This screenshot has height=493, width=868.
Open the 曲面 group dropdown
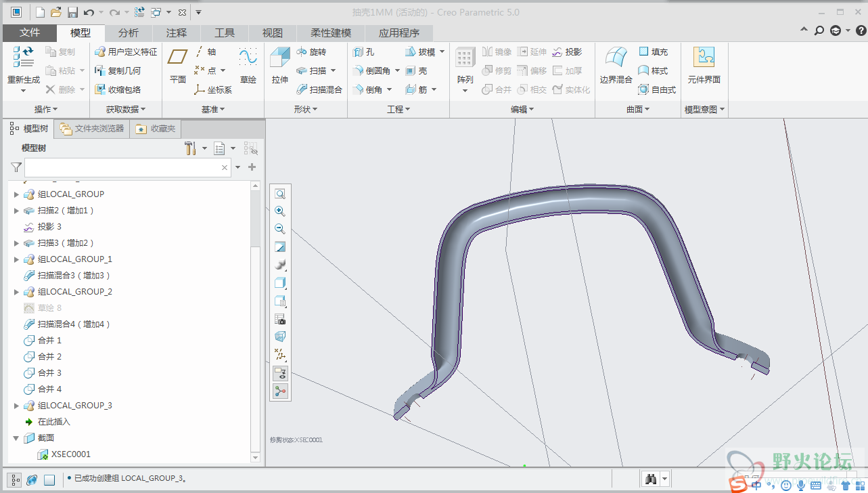[x=638, y=109]
